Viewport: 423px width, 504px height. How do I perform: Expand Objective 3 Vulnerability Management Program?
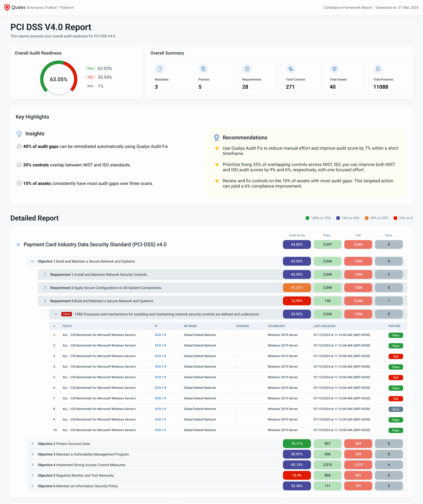[x=32, y=454]
